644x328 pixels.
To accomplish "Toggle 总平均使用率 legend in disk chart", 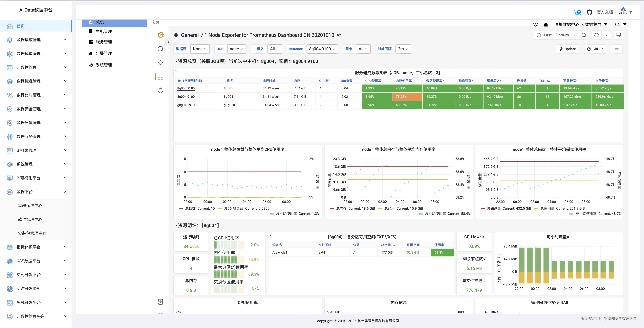I will pos(586,214).
